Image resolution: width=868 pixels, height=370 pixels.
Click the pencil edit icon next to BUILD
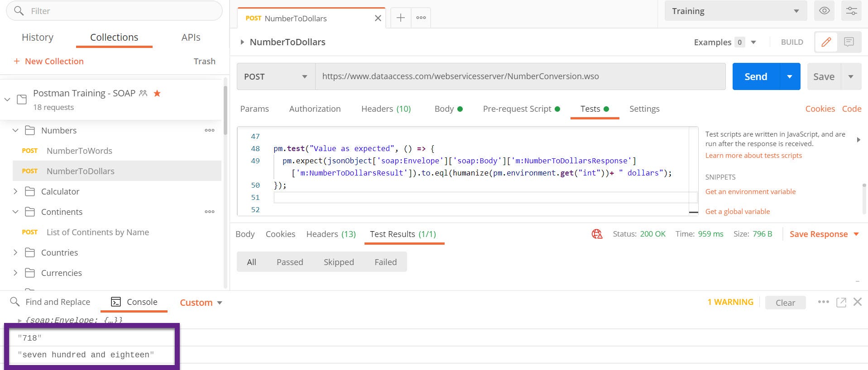click(826, 42)
